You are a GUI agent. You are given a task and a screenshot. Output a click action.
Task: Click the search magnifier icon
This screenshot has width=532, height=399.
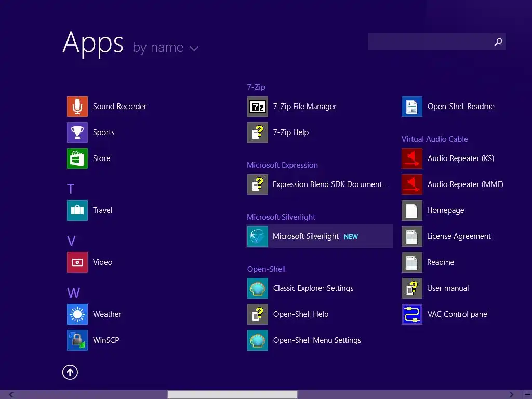(498, 42)
